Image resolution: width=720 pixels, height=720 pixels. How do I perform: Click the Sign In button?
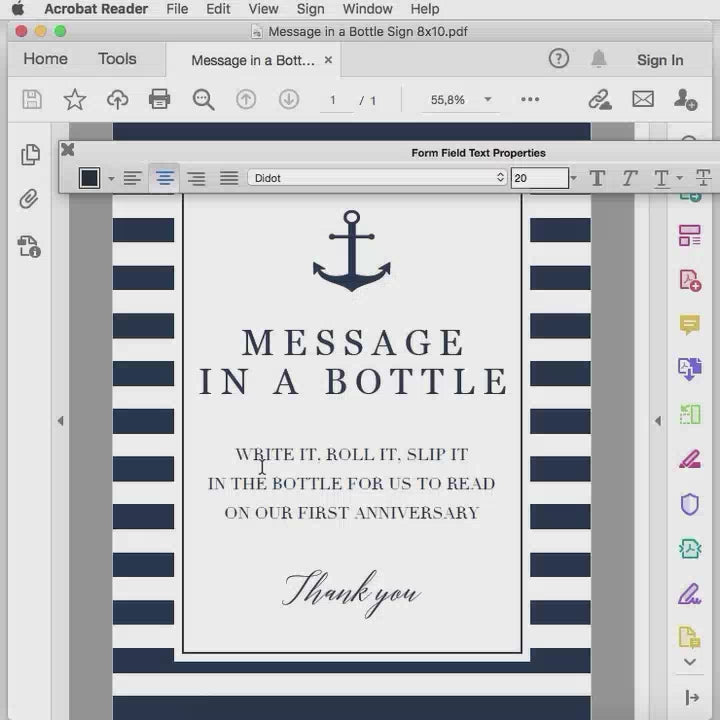(660, 60)
